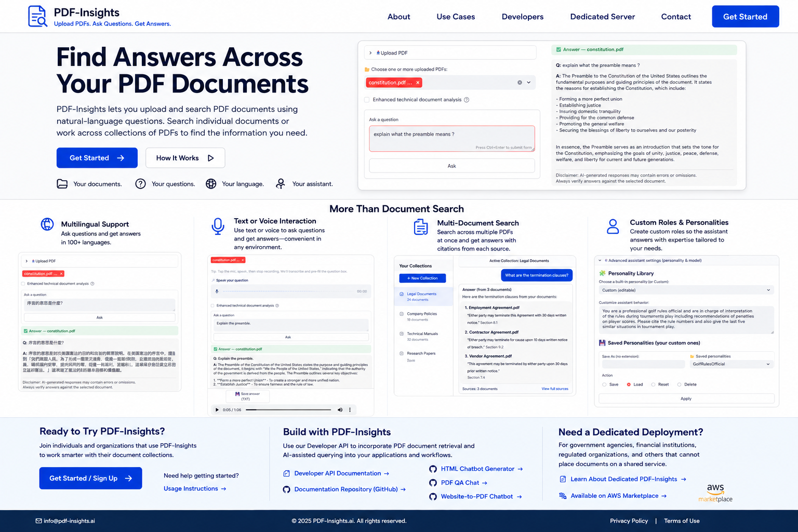The image size is (798, 532).
Task: Remove the constitution.pdf tag with its x
Action: pos(418,83)
